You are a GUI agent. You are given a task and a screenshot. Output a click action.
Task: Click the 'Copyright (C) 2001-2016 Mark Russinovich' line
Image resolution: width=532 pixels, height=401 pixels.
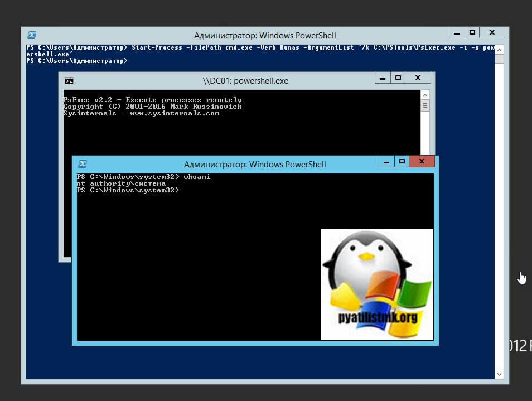pyautogui.click(x=152, y=107)
